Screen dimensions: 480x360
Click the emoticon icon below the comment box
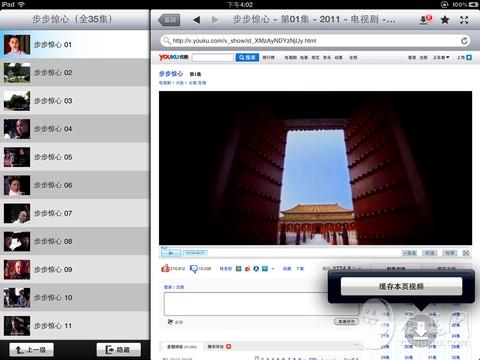(170, 322)
